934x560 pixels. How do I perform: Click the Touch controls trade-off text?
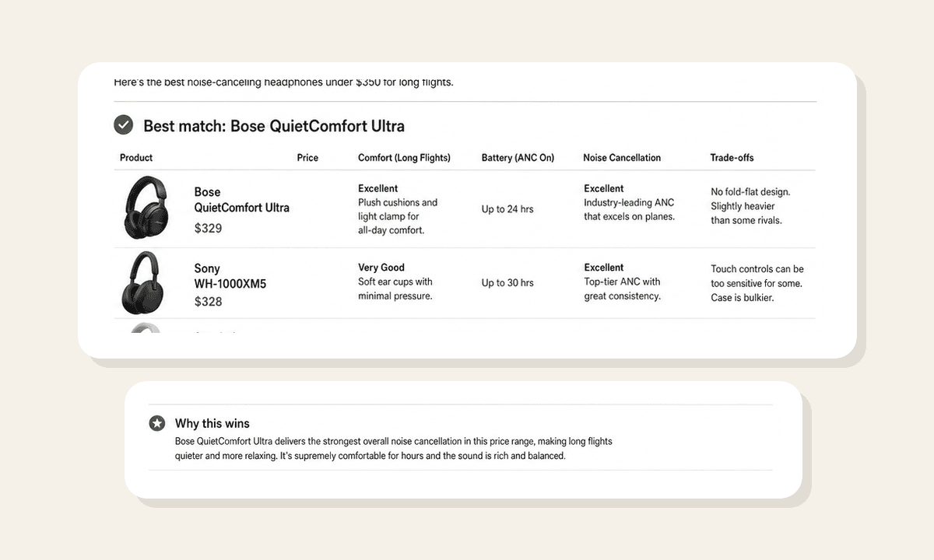(757, 283)
